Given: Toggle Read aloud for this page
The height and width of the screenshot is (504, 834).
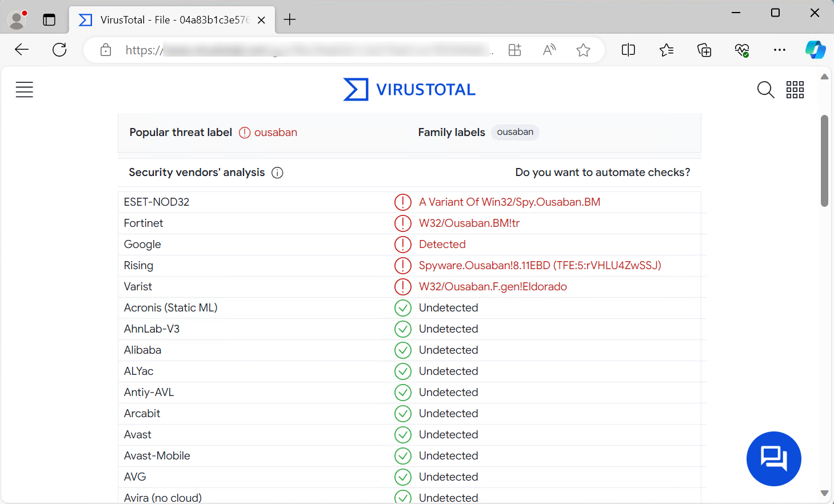Looking at the screenshot, I should pos(549,50).
